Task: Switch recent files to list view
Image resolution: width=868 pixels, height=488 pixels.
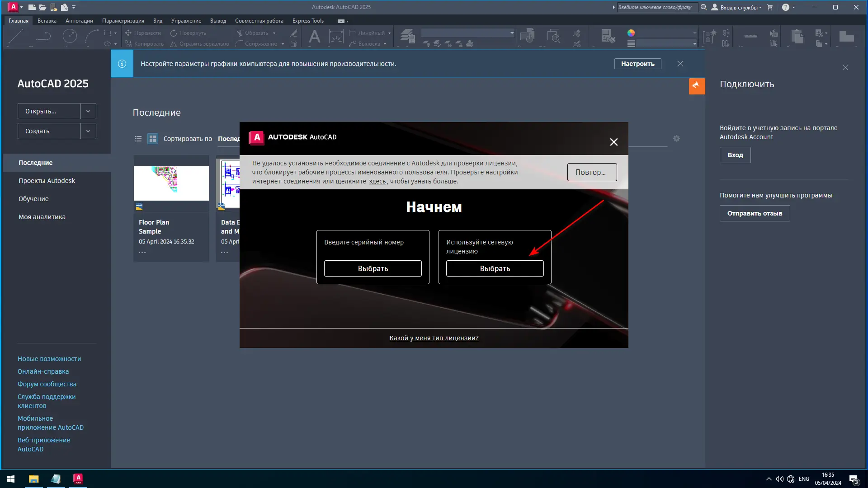Action: (x=138, y=139)
